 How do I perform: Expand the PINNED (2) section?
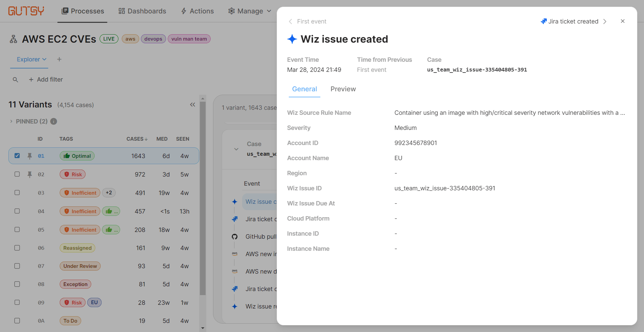point(11,122)
